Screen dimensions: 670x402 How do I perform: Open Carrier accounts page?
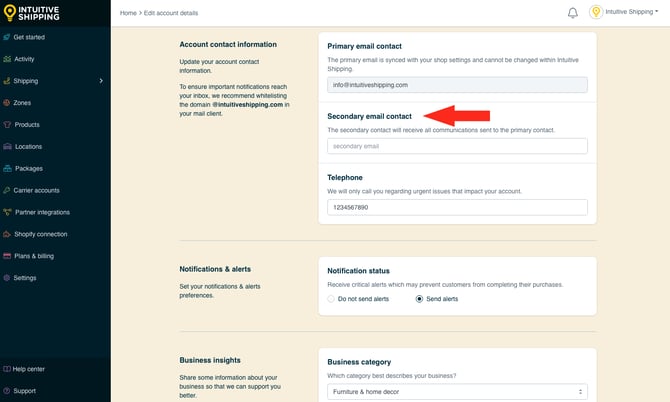36,190
